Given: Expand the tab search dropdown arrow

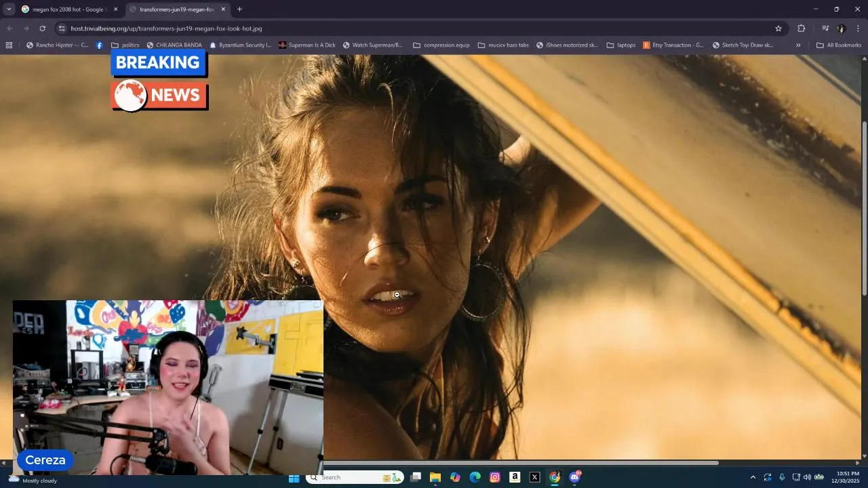Looking at the screenshot, I should point(9,9).
